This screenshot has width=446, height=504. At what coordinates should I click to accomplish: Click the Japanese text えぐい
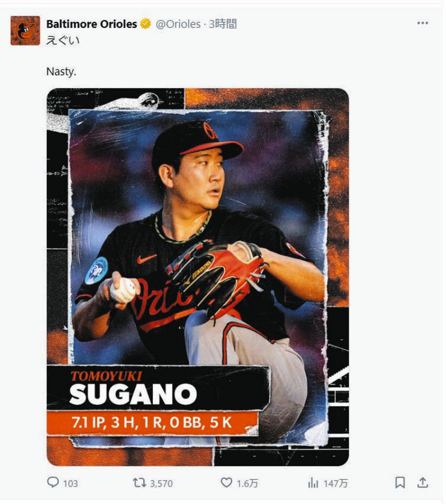tap(63, 41)
